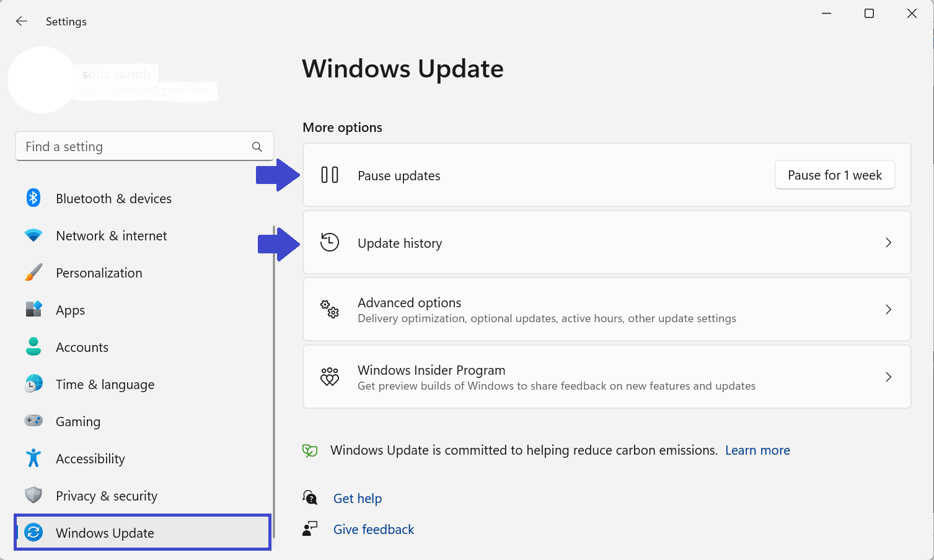Click the Bluetooth icon in sidebar
The height and width of the screenshot is (560, 934).
33,198
